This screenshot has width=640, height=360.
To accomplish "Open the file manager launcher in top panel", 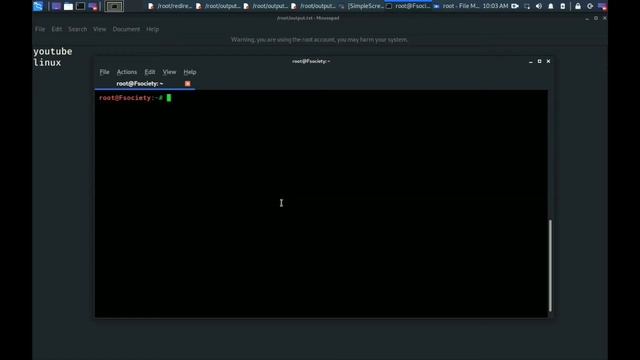I will point(69,7).
